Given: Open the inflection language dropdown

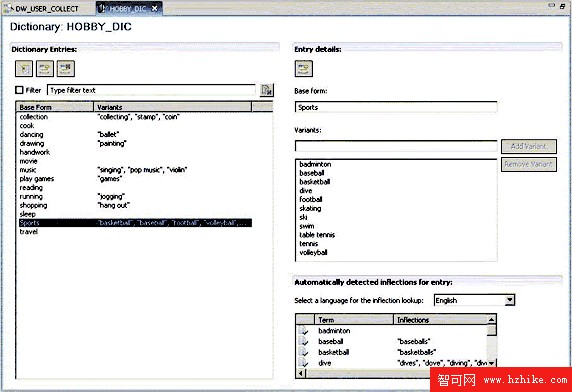Looking at the screenshot, I should (510, 300).
